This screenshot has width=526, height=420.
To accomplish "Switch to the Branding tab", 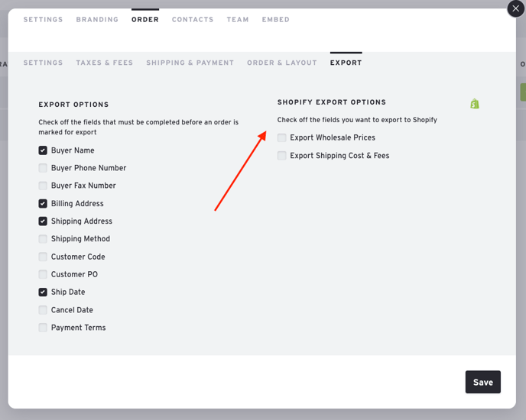I will (97, 19).
